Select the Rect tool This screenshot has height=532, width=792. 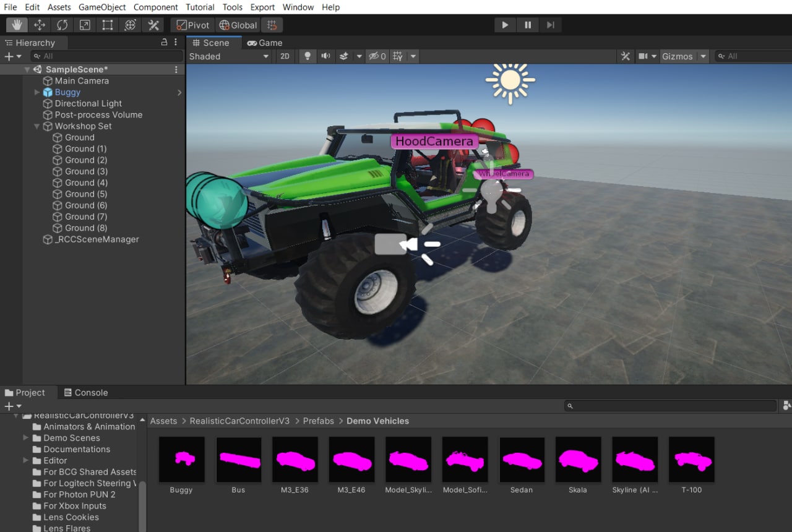coord(108,25)
